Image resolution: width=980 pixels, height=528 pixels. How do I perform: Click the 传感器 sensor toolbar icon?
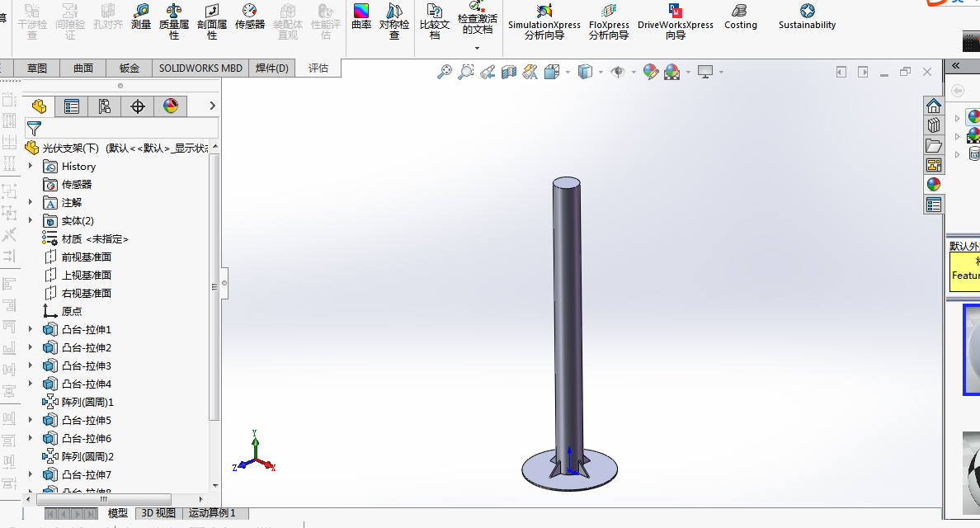(249, 16)
